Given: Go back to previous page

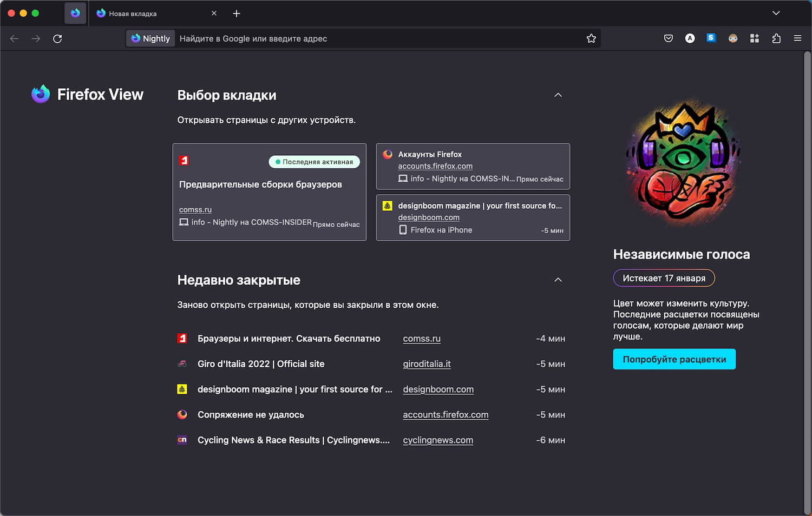Looking at the screenshot, I should coord(15,38).
